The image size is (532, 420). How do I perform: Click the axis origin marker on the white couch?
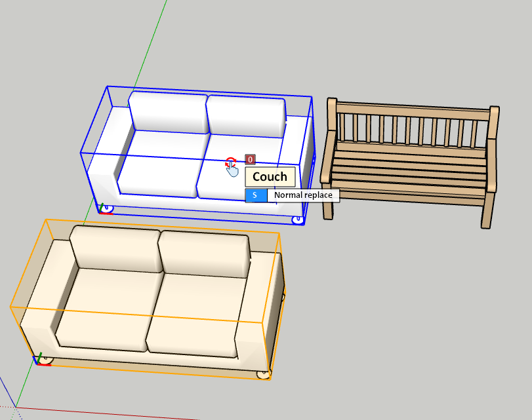pos(105,209)
